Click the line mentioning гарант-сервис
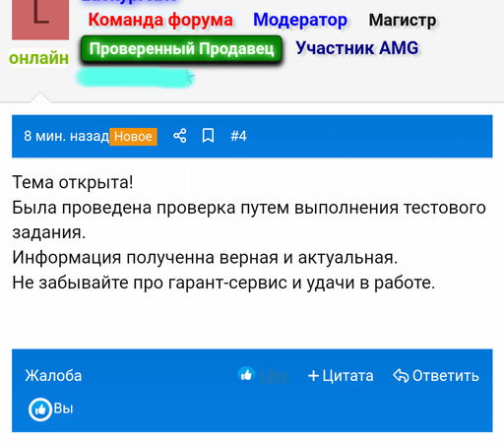 (x=223, y=283)
